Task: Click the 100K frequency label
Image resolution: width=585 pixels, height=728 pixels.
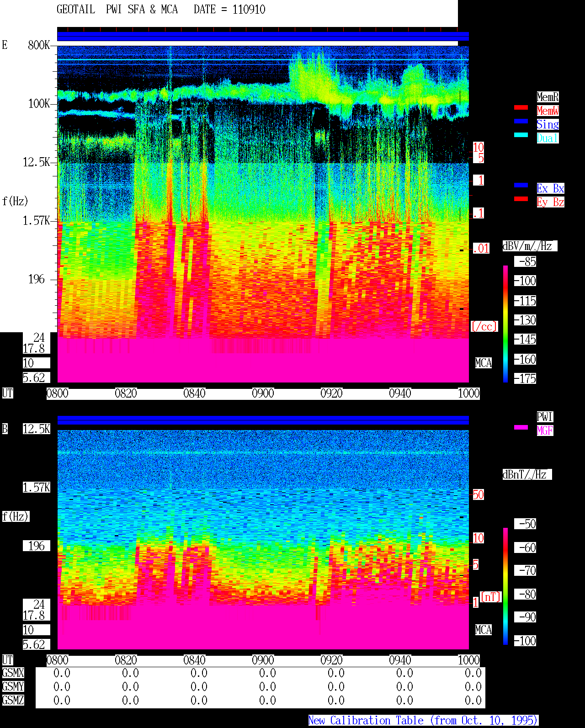Action: (x=39, y=104)
